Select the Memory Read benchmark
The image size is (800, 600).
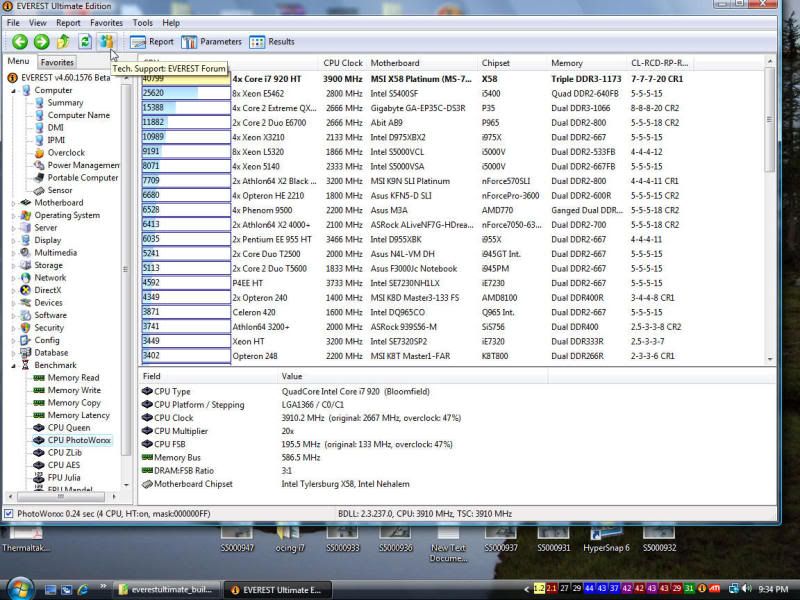pyautogui.click(x=73, y=378)
